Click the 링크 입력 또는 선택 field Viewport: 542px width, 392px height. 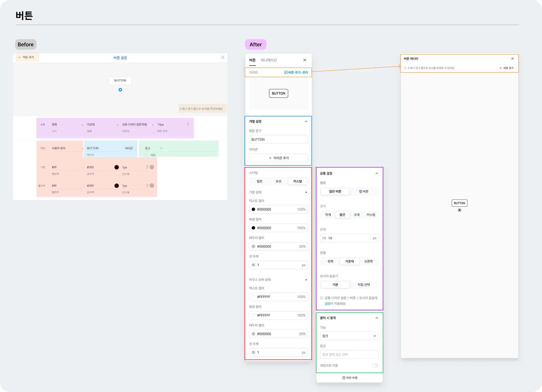tap(349, 354)
